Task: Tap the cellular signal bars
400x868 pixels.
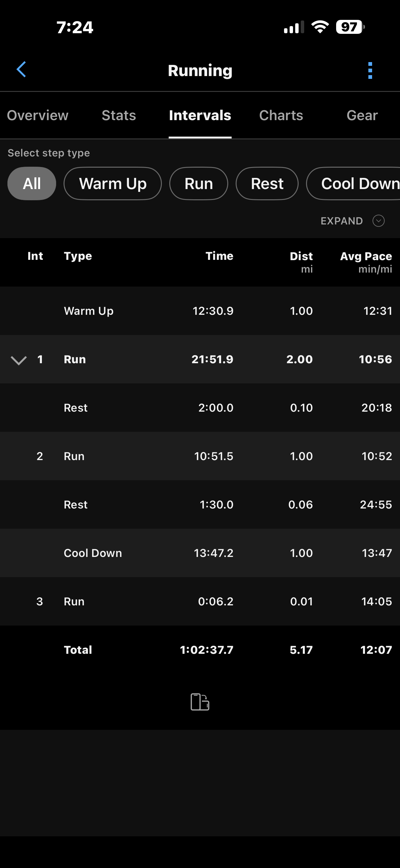Action: click(x=294, y=27)
